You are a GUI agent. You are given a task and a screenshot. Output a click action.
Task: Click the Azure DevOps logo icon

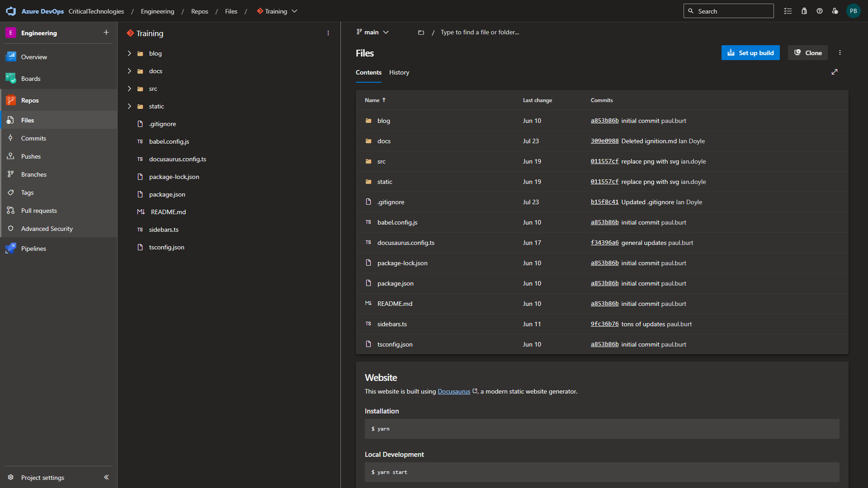[11, 11]
